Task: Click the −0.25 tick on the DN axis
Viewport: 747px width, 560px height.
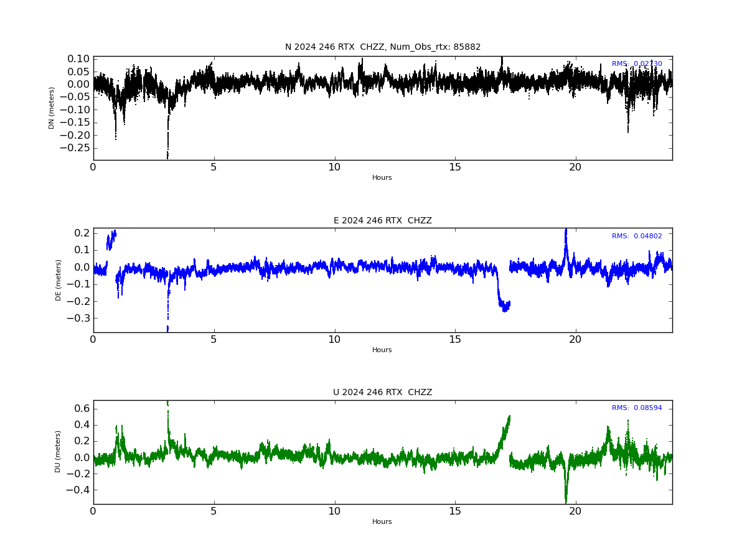Action: pyautogui.click(x=75, y=148)
